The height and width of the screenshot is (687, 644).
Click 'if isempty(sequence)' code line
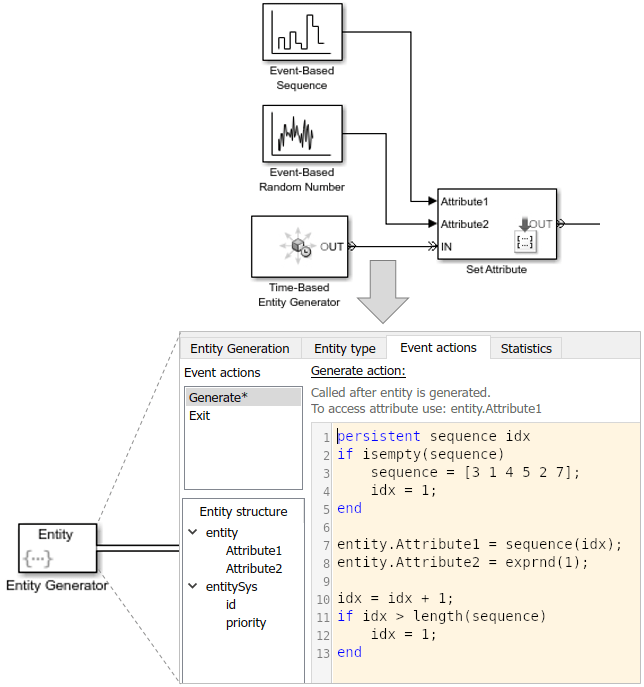[421, 454]
